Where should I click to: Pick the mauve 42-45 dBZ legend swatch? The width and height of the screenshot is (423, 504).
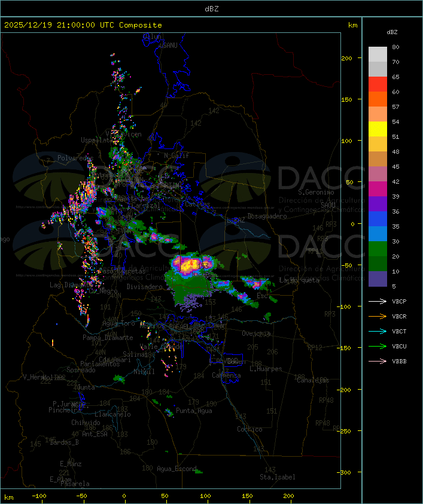click(x=378, y=174)
